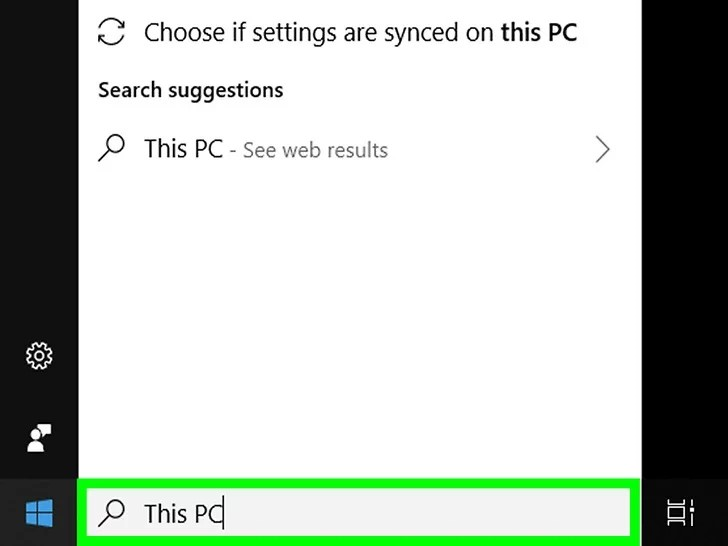Click the sync arrows icon for settings result

click(x=112, y=32)
